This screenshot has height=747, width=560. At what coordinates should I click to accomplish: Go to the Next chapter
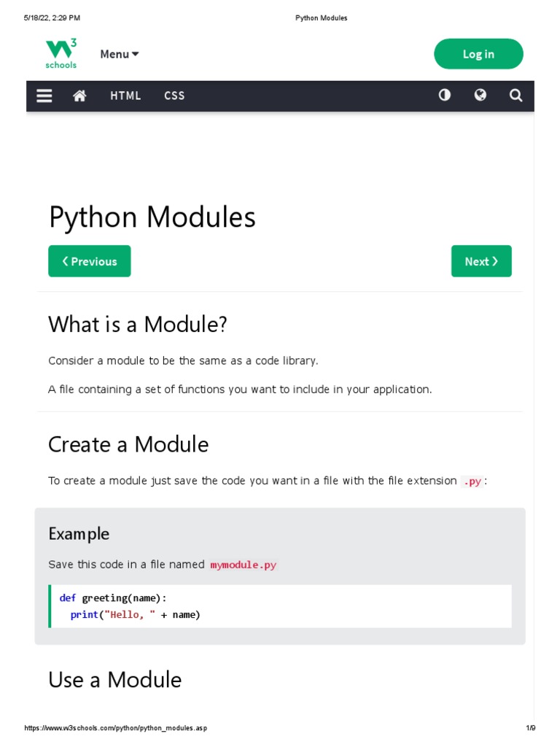click(x=481, y=261)
